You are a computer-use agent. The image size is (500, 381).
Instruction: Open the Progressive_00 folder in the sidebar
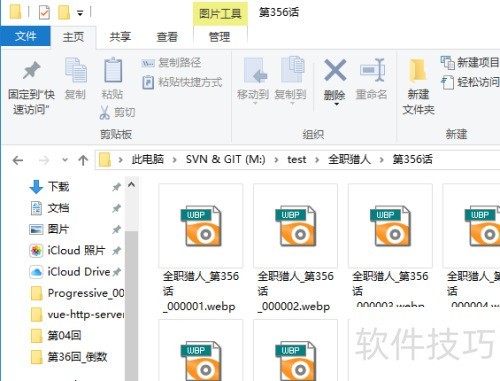tap(77, 293)
